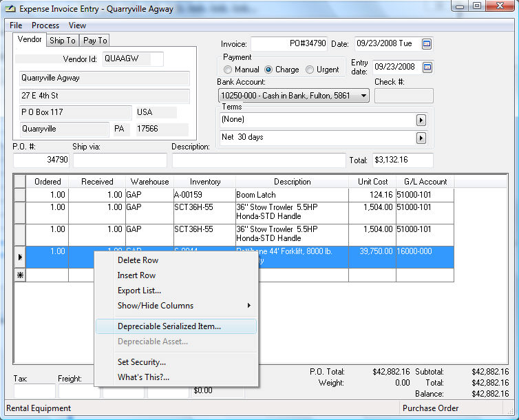Select the Charge payment option
The width and height of the screenshot is (519, 420).
click(x=268, y=70)
